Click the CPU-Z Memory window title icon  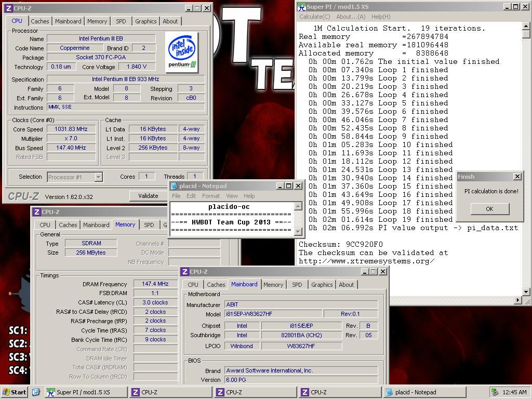pos(37,212)
